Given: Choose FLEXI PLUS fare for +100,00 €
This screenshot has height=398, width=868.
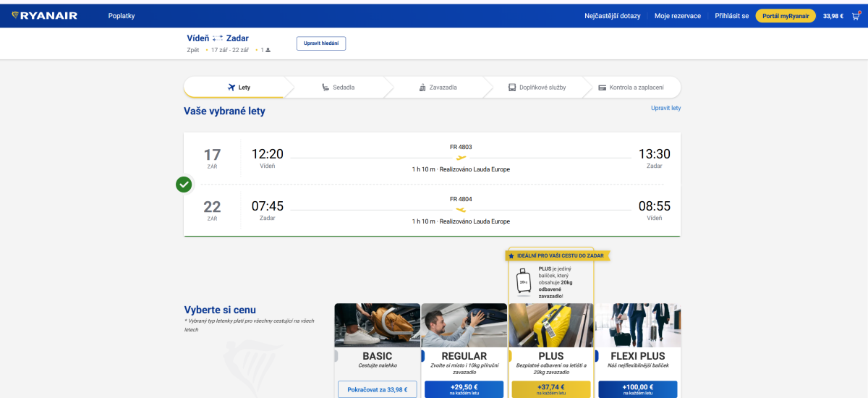Looking at the screenshot, I should click(637, 389).
